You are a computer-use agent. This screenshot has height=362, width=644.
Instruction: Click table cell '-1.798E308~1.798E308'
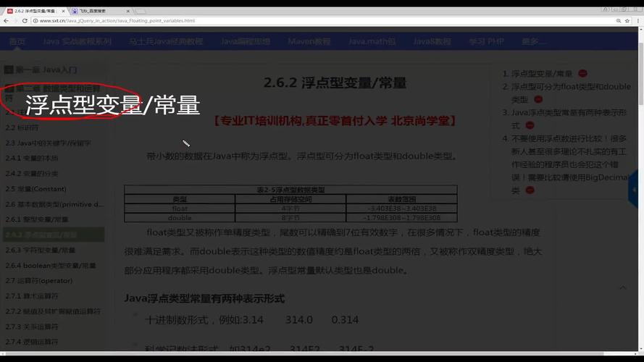pos(401,217)
